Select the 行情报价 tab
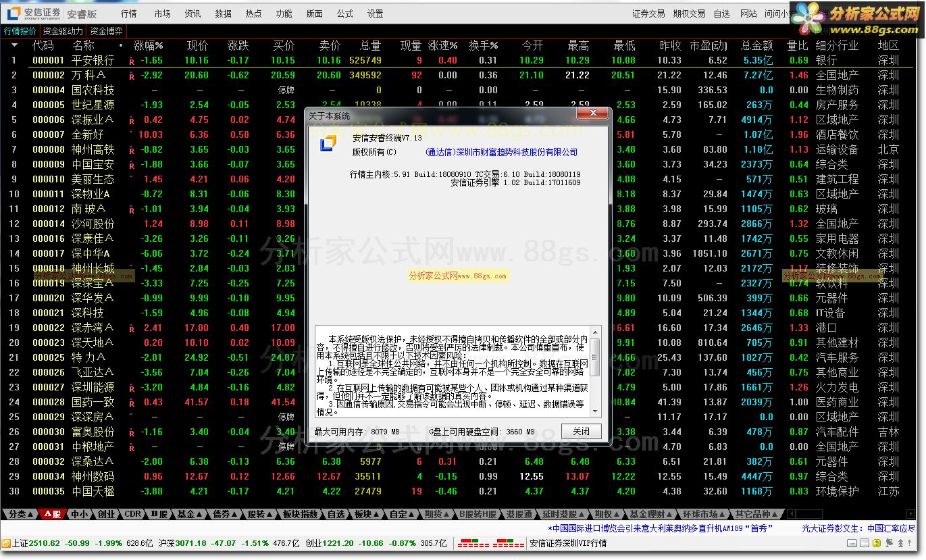This screenshot has width=926, height=560. click(20, 31)
